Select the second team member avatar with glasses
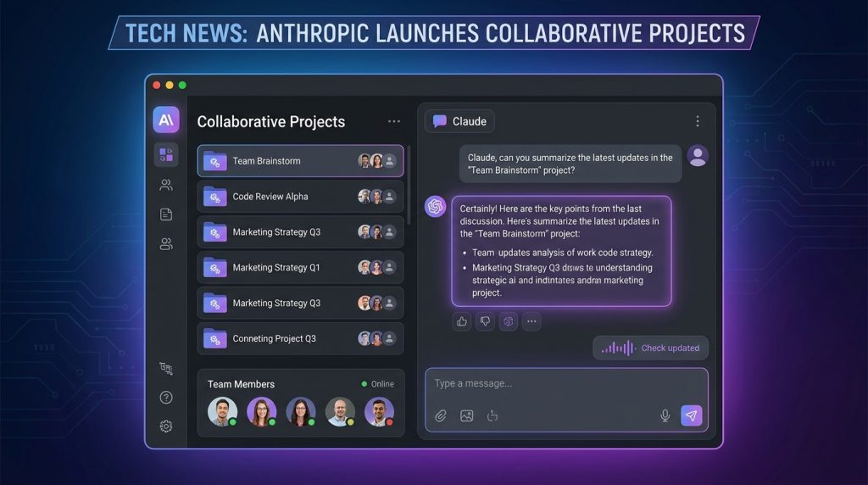Screen dimensions: 868x485 click(x=262, y=412)
